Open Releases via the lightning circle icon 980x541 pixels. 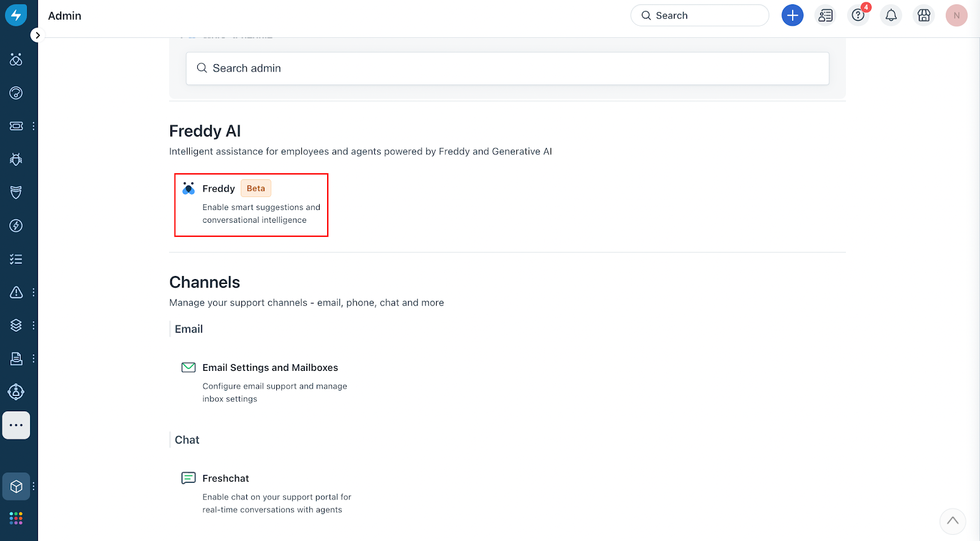coord(16,226)
